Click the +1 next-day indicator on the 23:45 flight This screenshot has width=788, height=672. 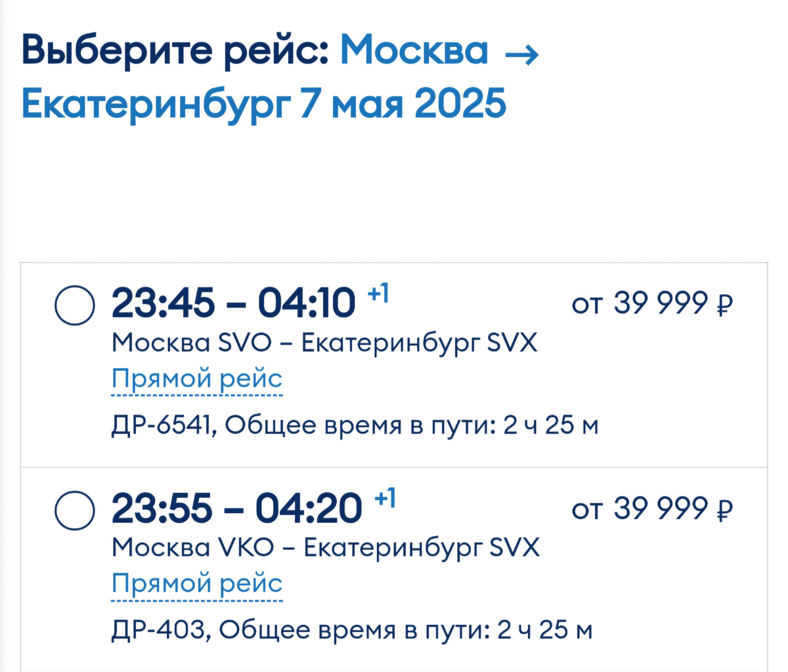coord(380,295)
